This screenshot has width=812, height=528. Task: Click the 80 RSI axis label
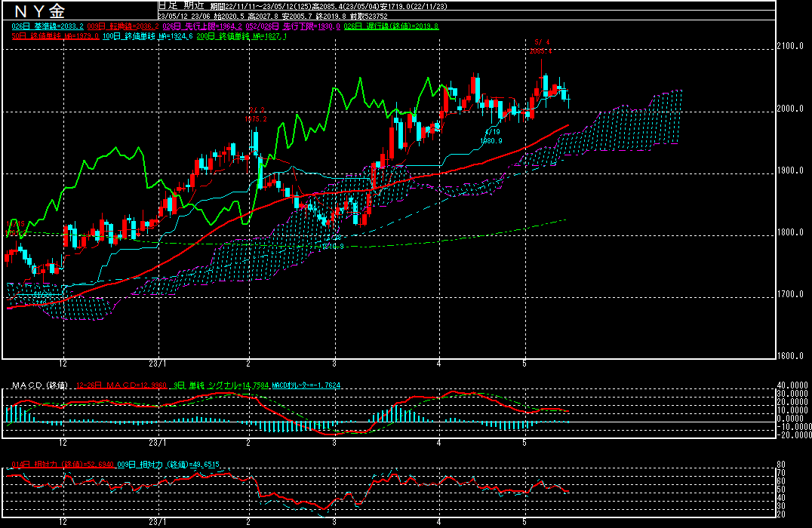[x=782, y=465]
